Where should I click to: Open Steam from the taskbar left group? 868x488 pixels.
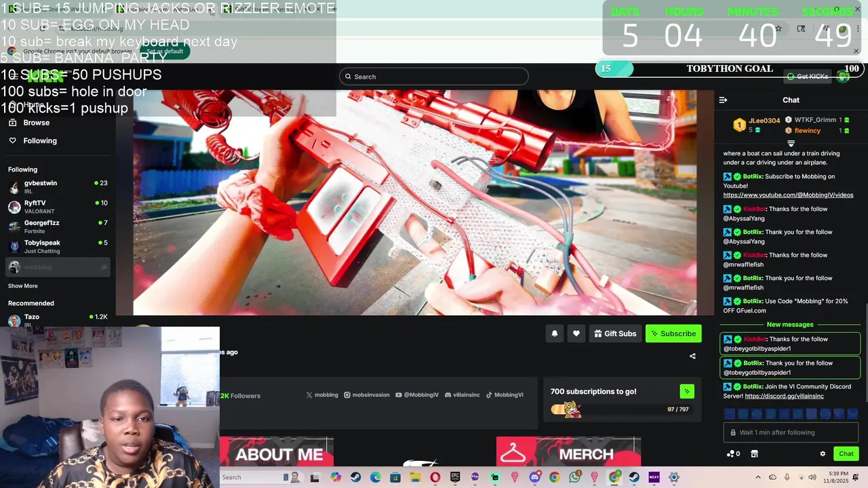(355, 477)
